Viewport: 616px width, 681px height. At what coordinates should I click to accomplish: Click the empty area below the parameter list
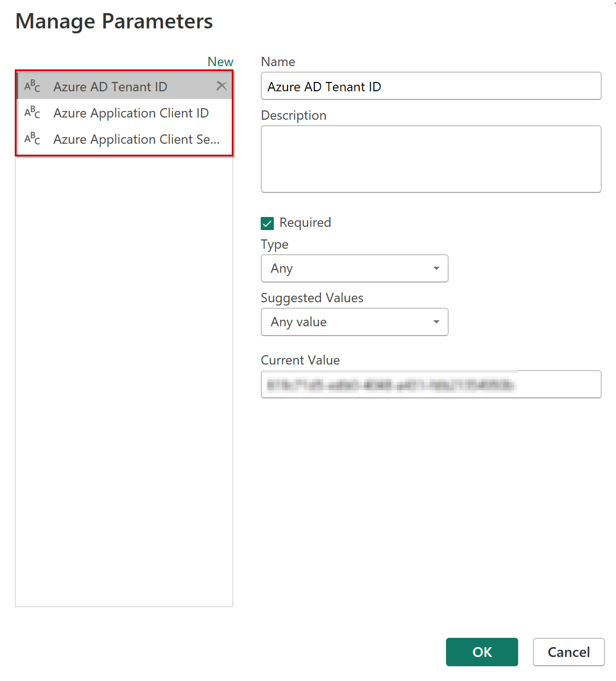click(124, 383)
